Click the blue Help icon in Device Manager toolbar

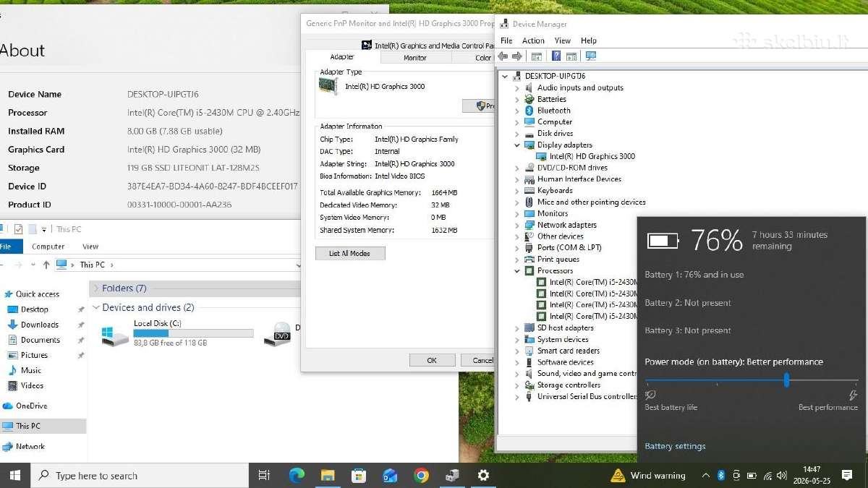[556, 56]
